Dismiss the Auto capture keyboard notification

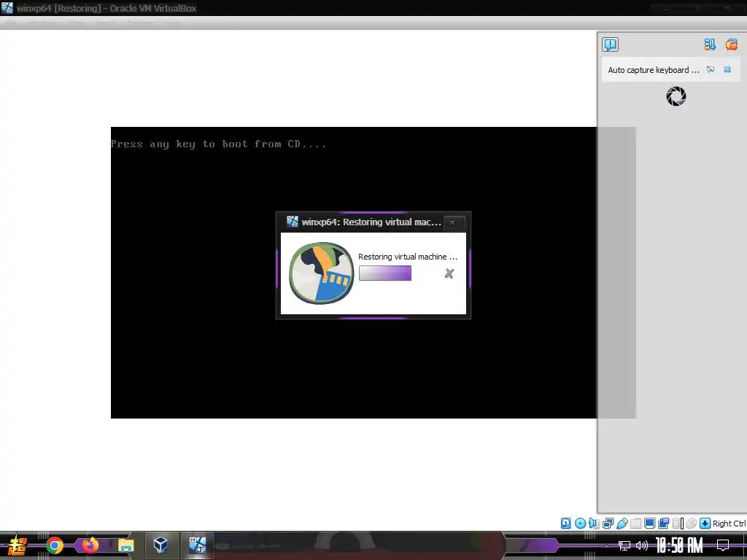coord(727,69)
